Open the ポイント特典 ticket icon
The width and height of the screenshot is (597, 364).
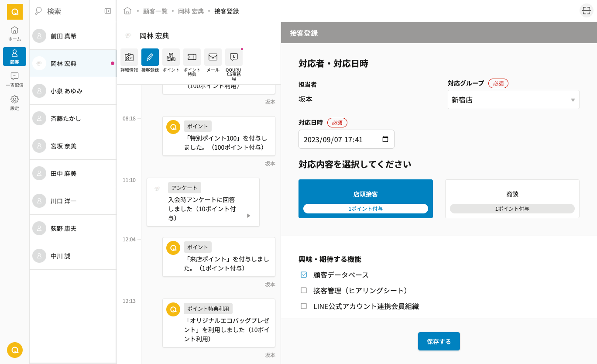coord(192,57)
